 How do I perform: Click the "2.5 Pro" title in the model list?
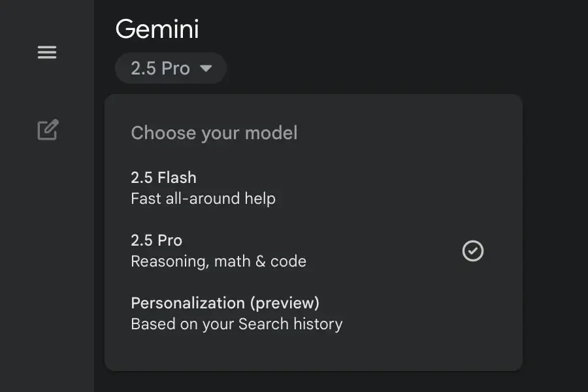[156, 240]
